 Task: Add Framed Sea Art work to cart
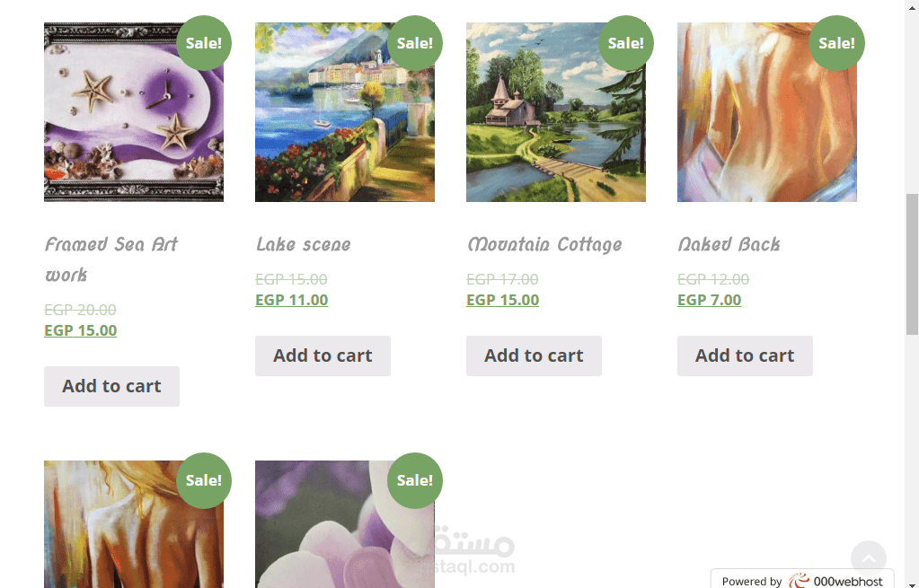tap(111, 386)
